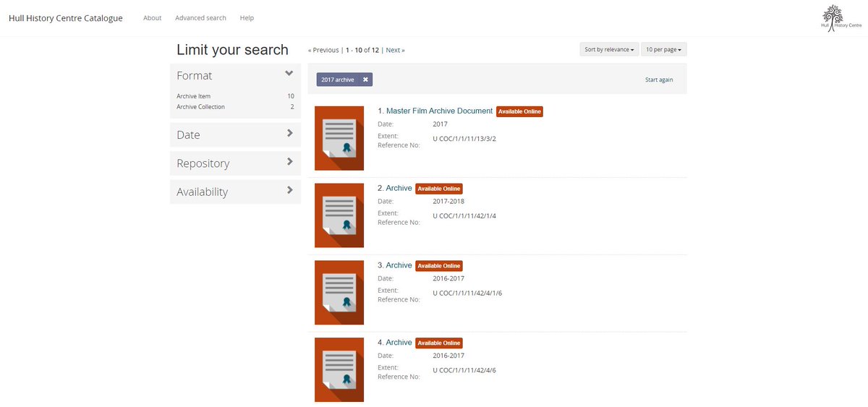Select reference 'U COC/1/1/11/13/3/2'

(x=464, y=139)
